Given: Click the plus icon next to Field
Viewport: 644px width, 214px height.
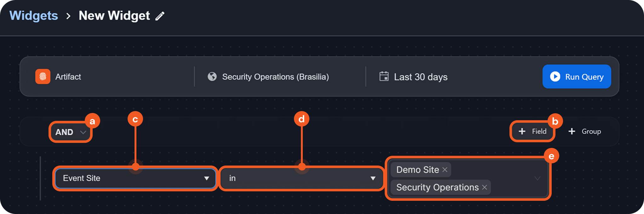Looking at the screenshot, I should coord(522,131).
